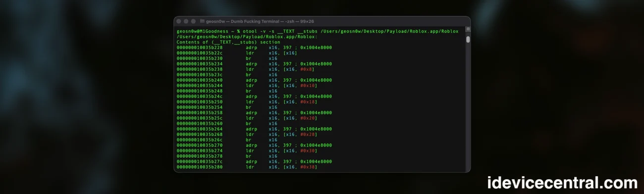The height and width of the screenshot is (194, 644).
Task: Click 'adrp' on the 000000010035b228 row
Action: [252, 48]
